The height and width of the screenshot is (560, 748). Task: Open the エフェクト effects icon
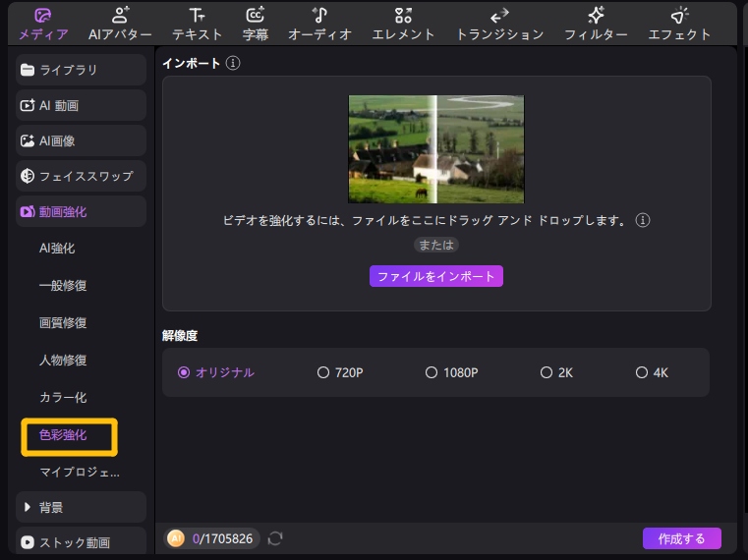tap(679, 16)
